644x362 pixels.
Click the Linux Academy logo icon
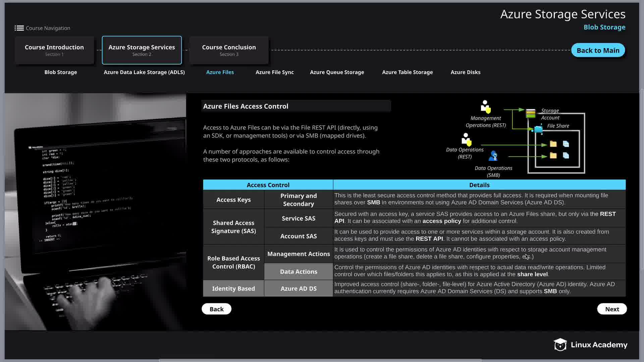[x=560, y=345]
